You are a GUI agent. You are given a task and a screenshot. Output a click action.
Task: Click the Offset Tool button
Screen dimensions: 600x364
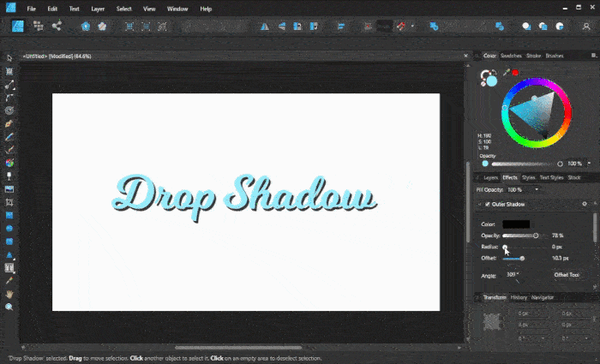(x=567, y=275)
